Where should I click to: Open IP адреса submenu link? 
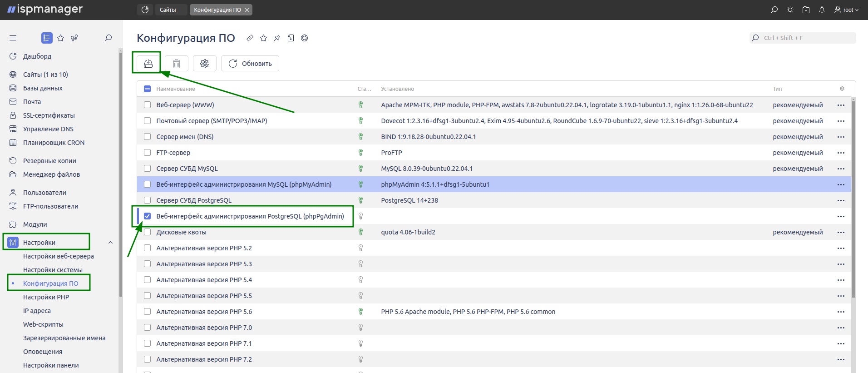pyautogui.click(x=37, y=311)
